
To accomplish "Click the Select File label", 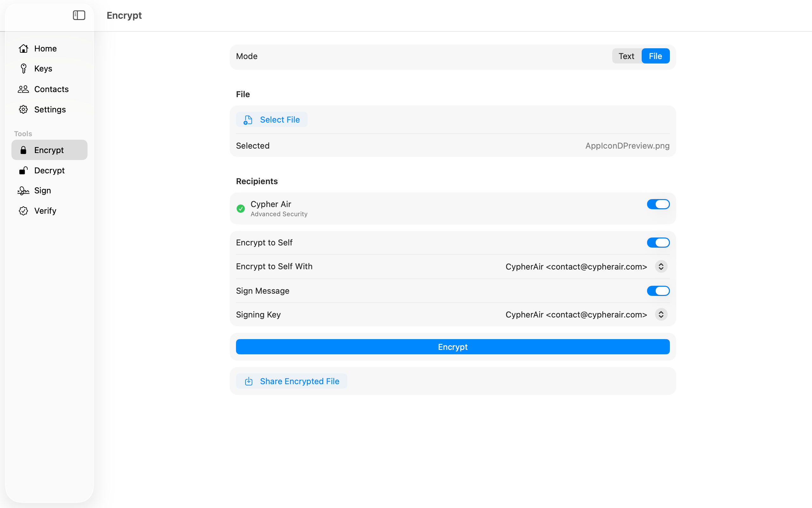I will coord(280,120).
